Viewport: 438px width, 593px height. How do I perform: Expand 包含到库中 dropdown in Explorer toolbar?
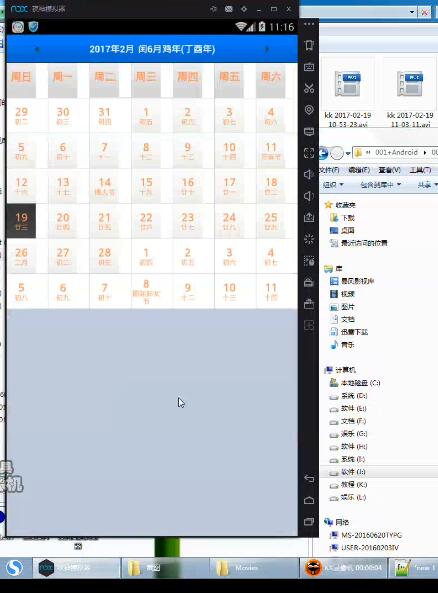380,185
